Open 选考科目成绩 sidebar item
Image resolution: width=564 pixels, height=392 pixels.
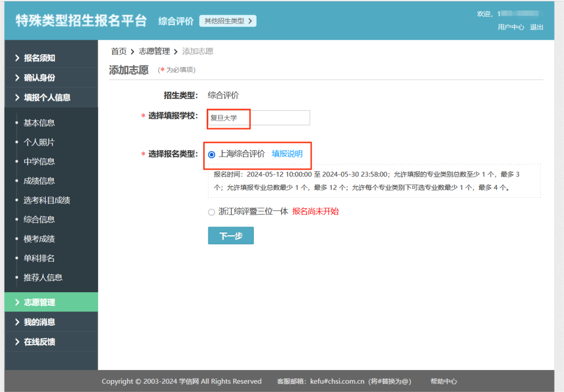pyautogui.click(x=46, y=200)
